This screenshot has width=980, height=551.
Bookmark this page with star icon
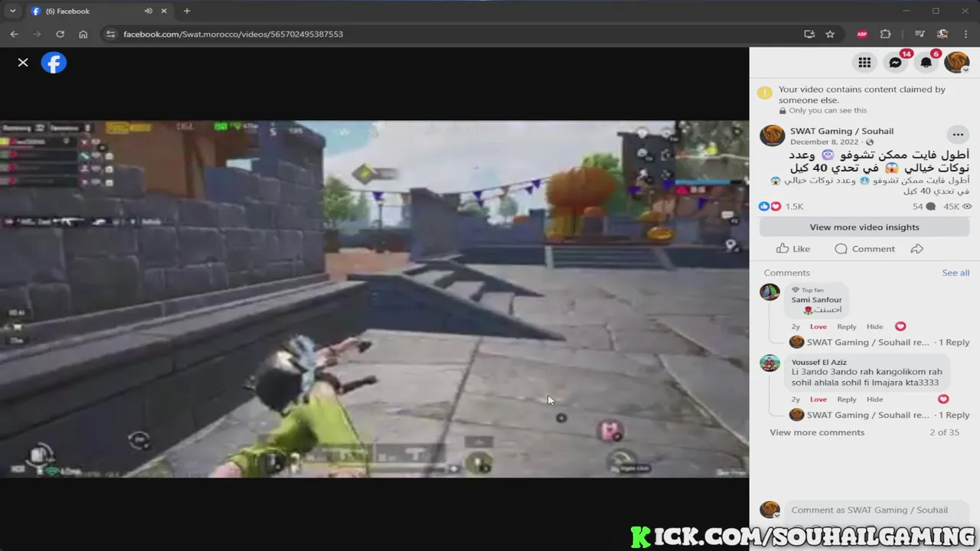830,34
